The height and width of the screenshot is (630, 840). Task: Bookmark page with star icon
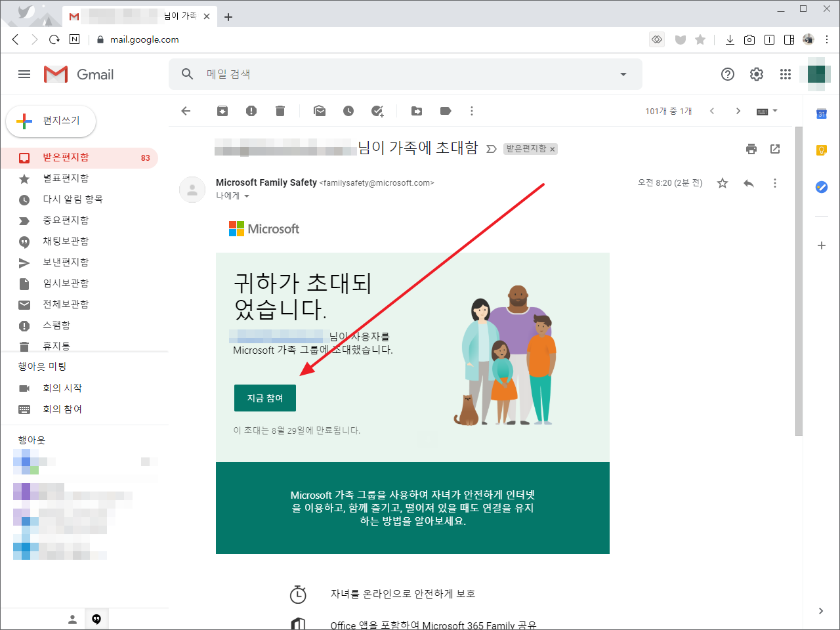700,40
